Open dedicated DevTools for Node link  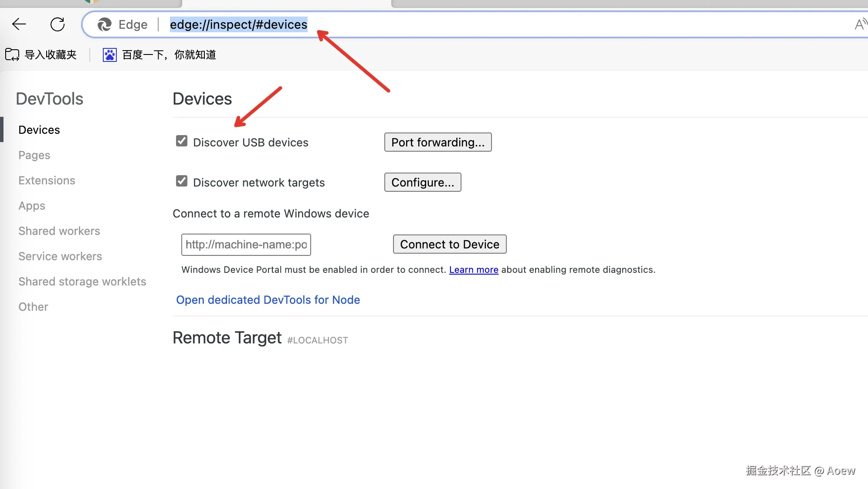coord(268,300)
